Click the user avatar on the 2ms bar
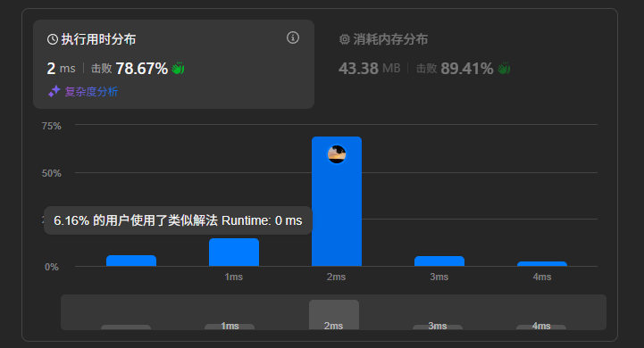644x348 pixels. click(337, 154)
